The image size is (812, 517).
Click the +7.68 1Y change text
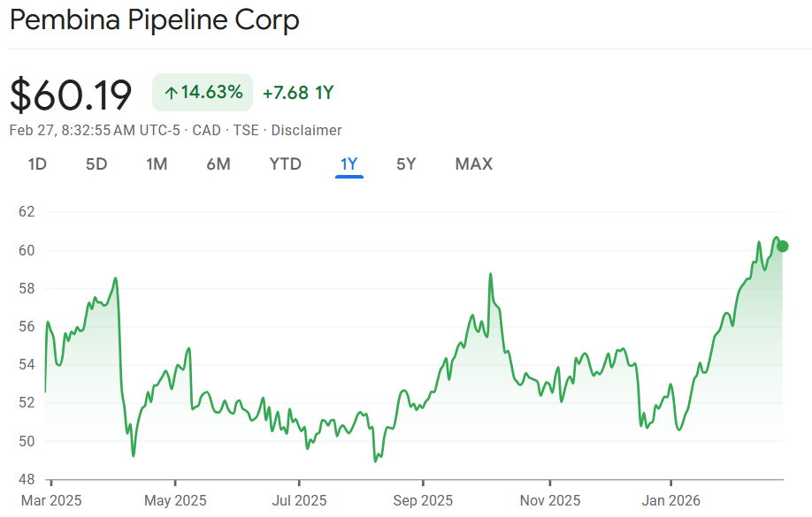point(298,93)
